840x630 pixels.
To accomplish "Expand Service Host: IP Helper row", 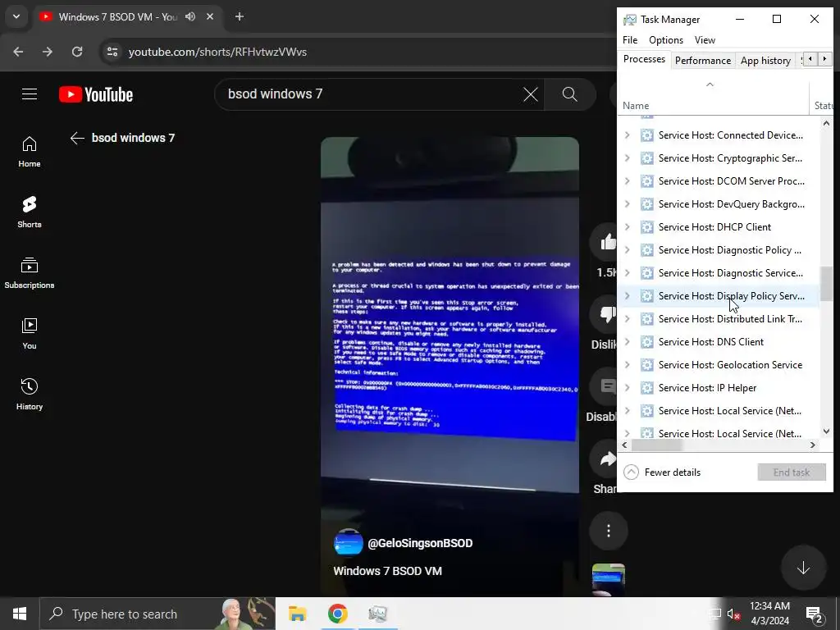I will pos(628,388).
